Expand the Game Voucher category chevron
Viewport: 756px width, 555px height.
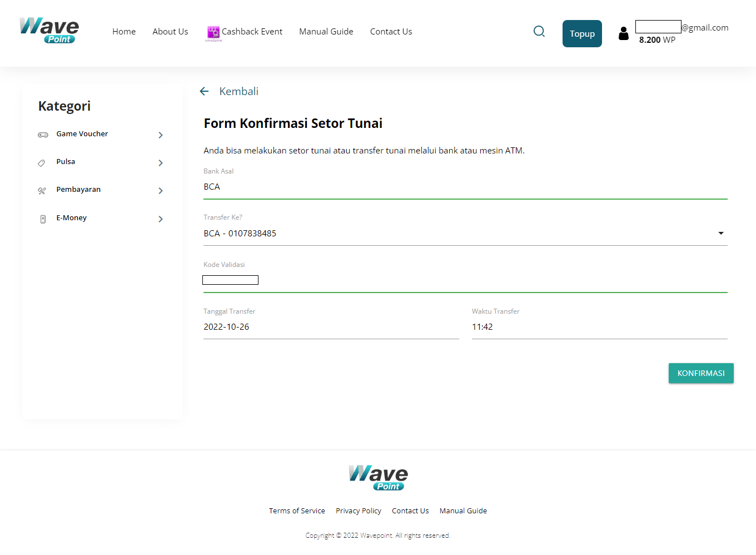tap(161, 135)
